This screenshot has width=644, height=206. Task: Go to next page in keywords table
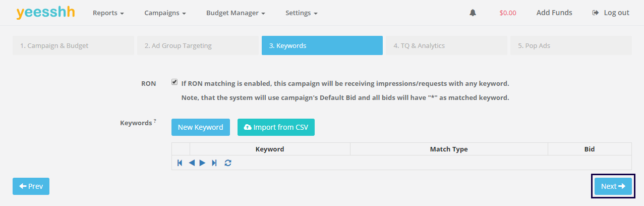(203, 163)
